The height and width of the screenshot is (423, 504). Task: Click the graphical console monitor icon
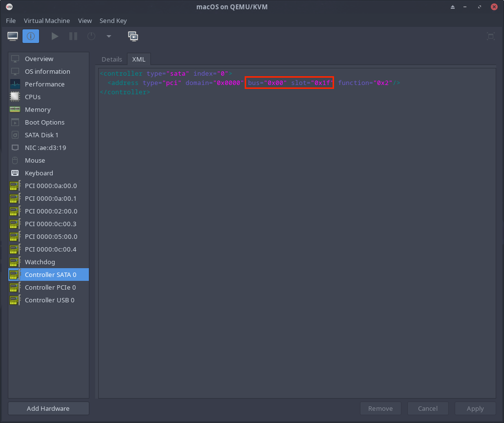pos(13,36)
